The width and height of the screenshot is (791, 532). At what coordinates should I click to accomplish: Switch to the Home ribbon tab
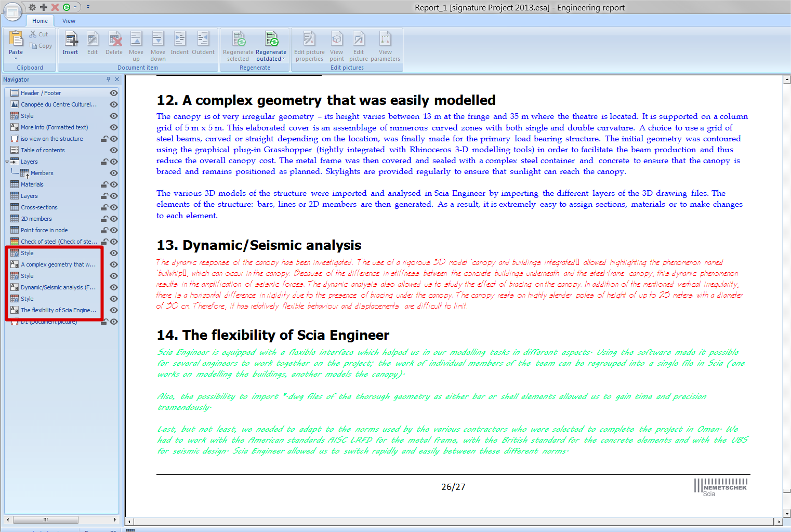(x=40, y=21)
